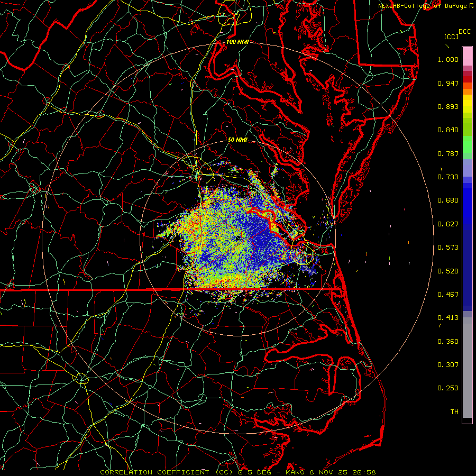476x476 pixels.
Task: Pick the black swatch at color scale bottom
Action: point(467,420)
